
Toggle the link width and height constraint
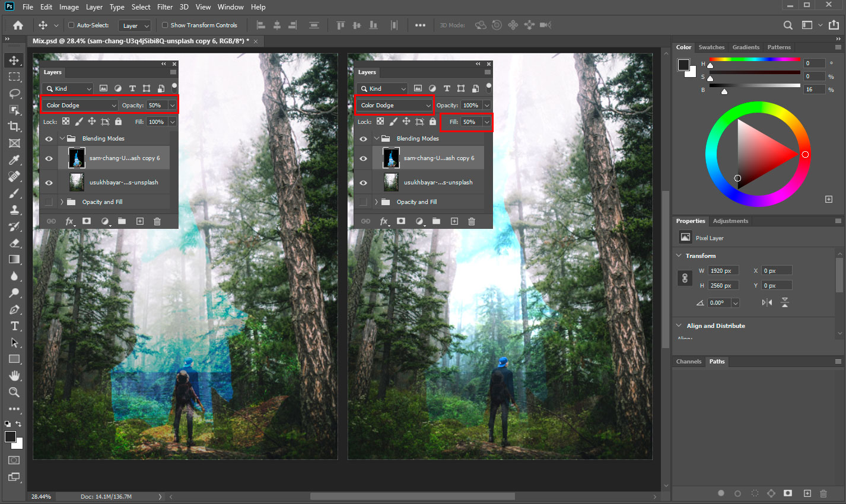(685, 278)
